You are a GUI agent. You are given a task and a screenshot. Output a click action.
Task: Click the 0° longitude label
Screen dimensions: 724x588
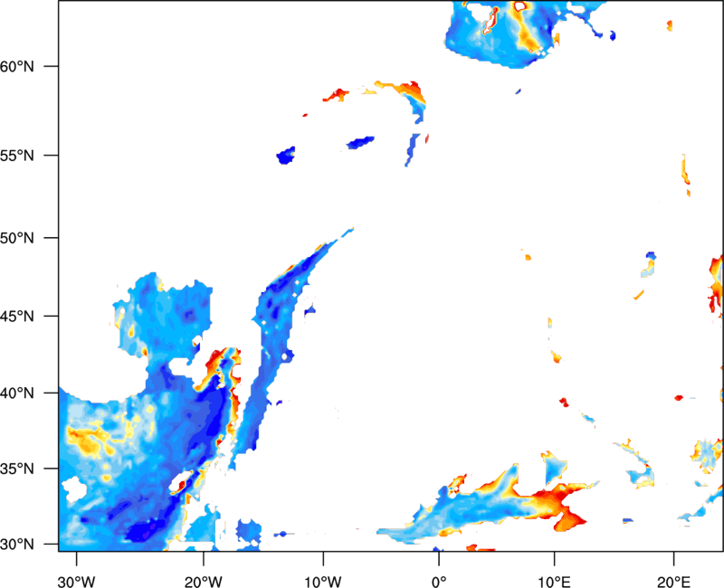[x=439, y=582]
